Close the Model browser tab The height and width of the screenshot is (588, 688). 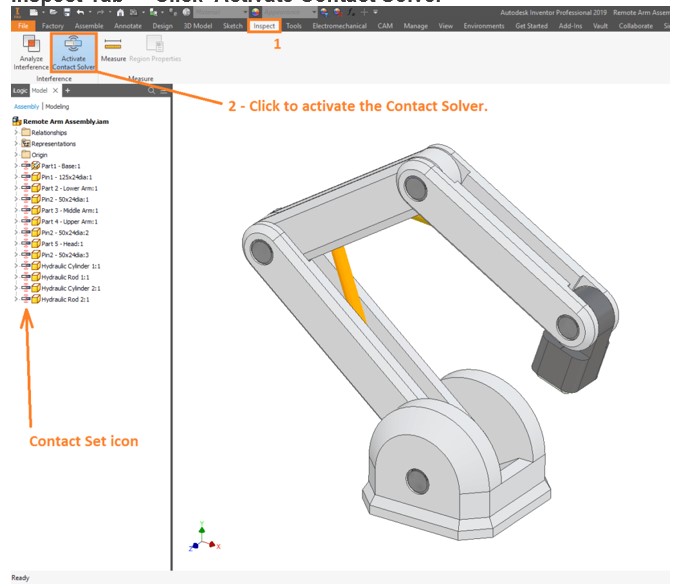point(55,90)
